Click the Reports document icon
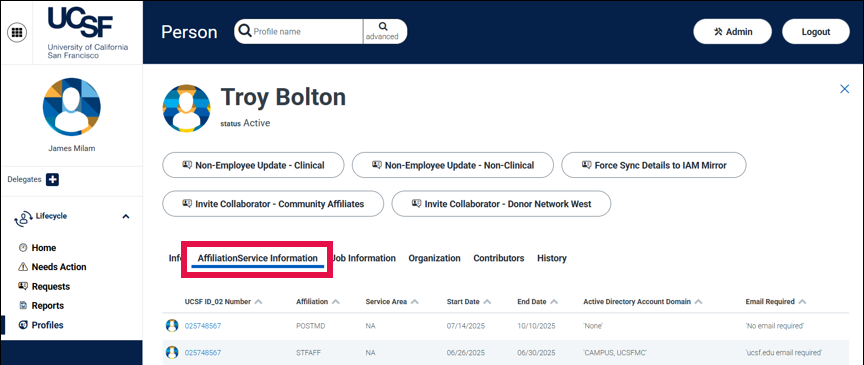Viewport: 864px width, 365px height. click(x=23, y=305)
